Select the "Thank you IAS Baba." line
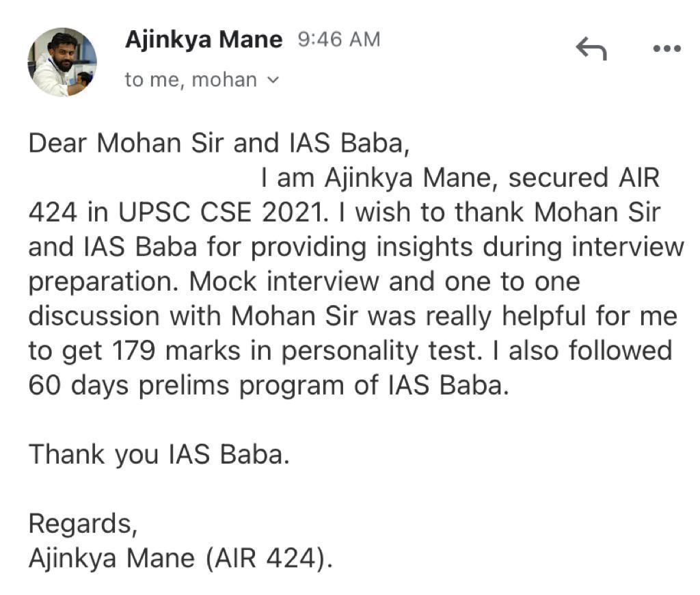The image size is (700, 595). coord(159,455)
